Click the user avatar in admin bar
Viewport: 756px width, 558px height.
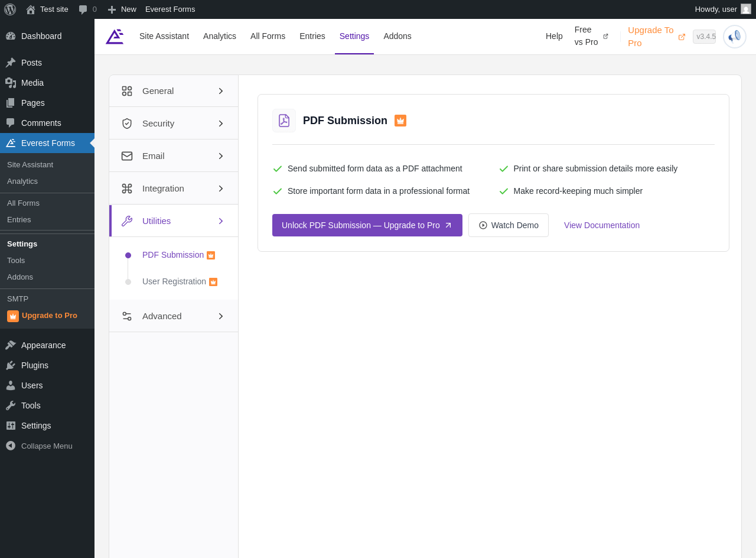tap(746, 9)
